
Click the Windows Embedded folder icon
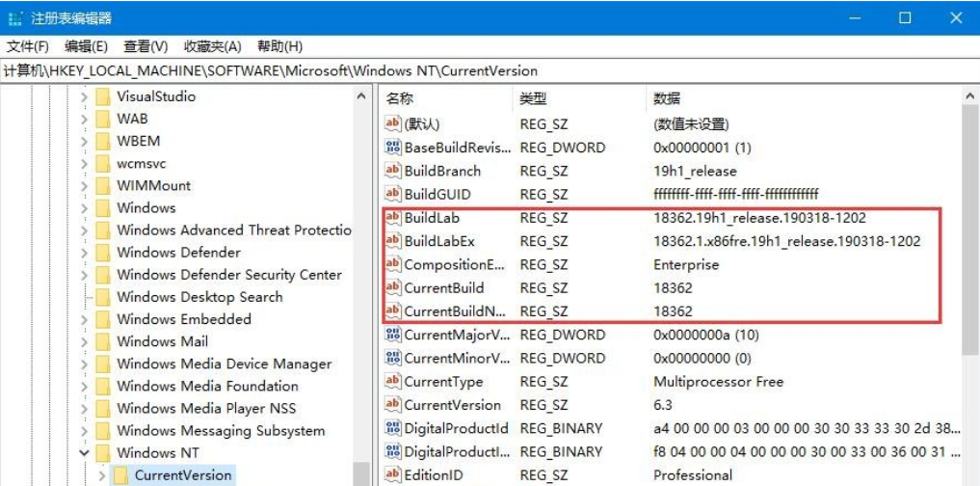click(x=103, y=319)
